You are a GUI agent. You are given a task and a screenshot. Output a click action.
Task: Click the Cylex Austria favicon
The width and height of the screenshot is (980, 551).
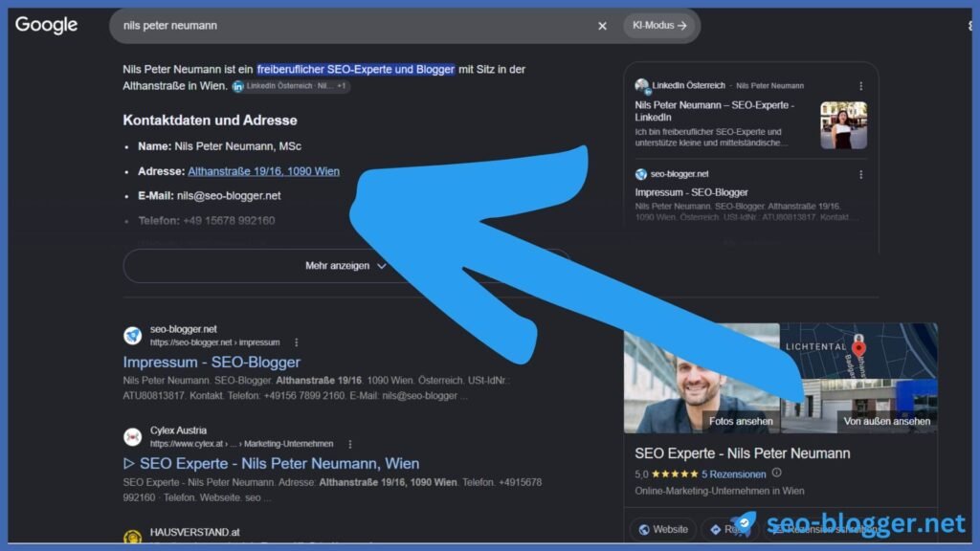coord(132,436)
